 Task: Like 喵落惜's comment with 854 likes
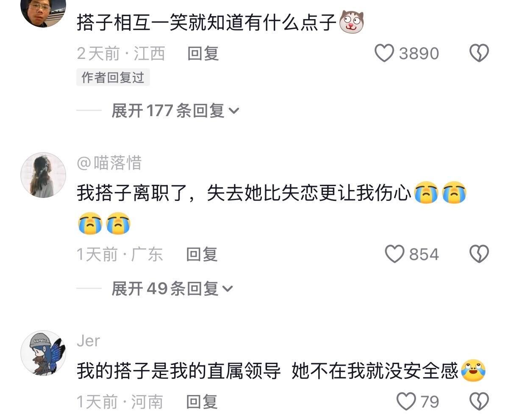click(394, 254)
